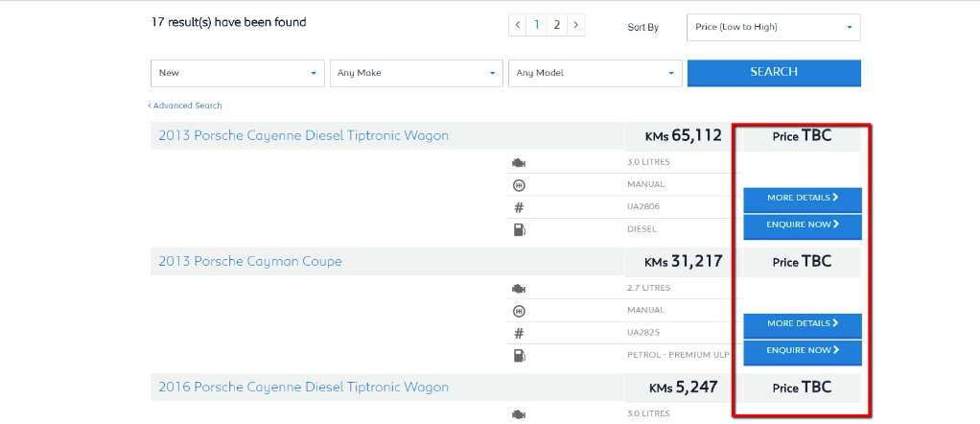The height and width of the screenshot is (424, 980).
Task: Click the hash icon next to UA2806
Action: (519, 207)
